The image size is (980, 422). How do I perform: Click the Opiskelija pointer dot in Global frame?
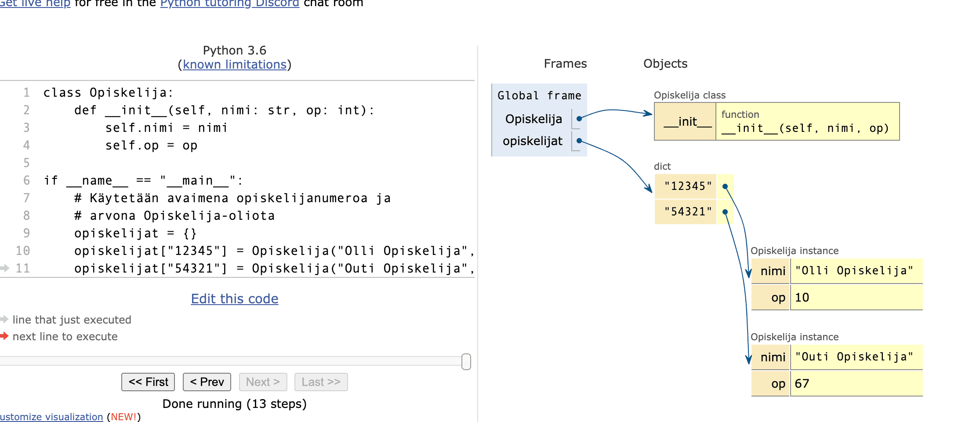coord(579,119)
